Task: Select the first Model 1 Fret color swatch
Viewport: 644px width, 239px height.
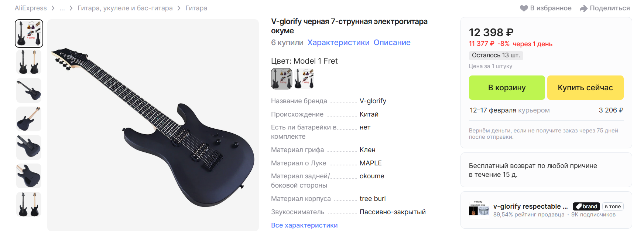Action: point(281,78)
